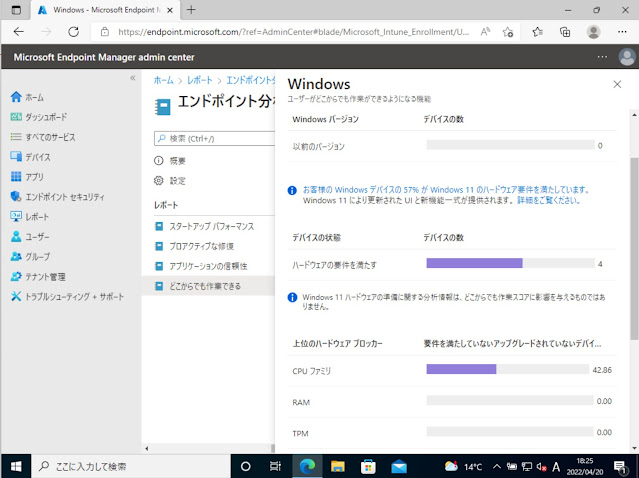This screenshot has height=478, width=639.
Task: Open the browser Collections button
Action: 565,32
